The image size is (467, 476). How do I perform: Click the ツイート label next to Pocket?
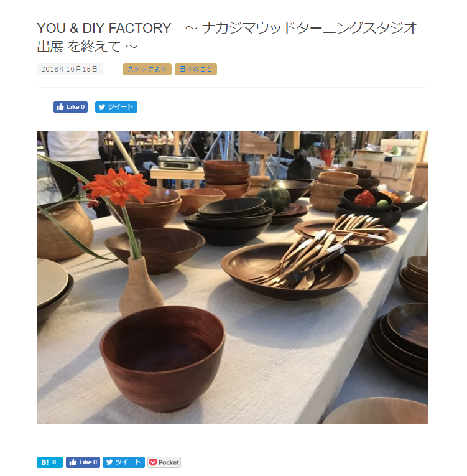(x=128, y=462)
